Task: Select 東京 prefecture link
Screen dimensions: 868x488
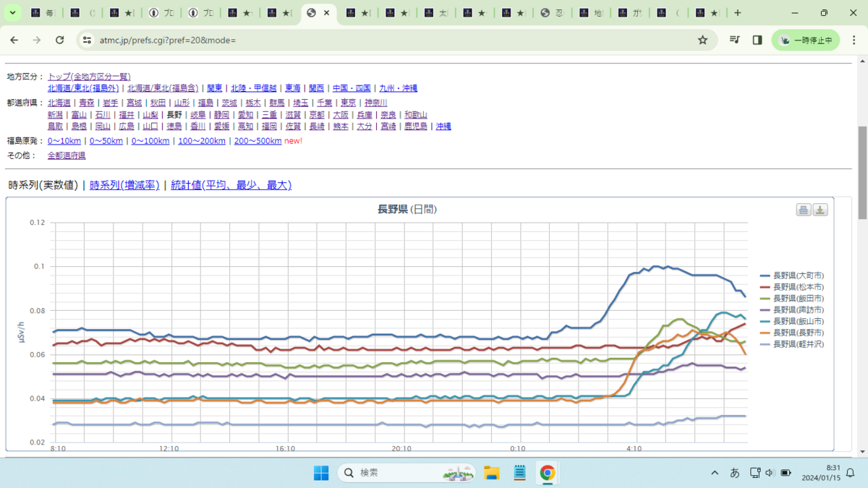Action: (x=348, y=103)
